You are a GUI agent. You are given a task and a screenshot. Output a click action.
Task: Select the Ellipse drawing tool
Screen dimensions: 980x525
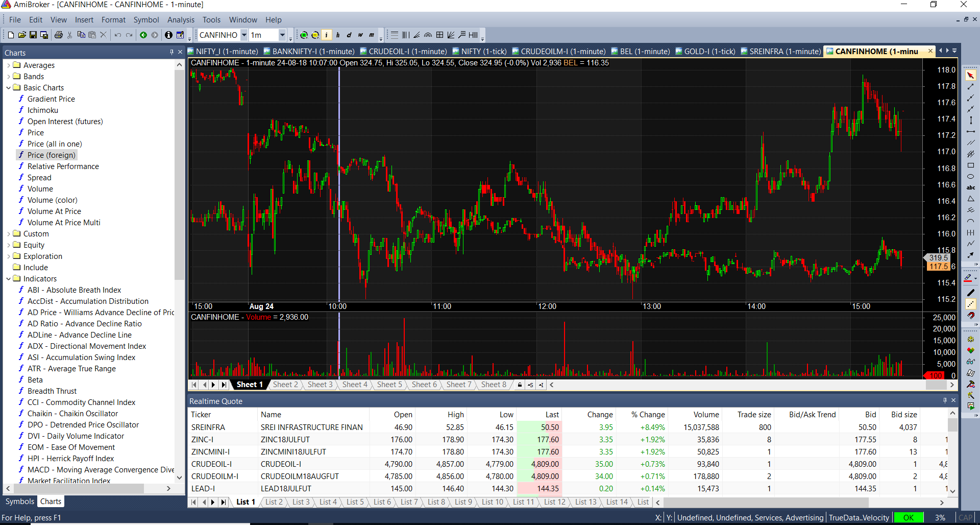pos(970,177)
